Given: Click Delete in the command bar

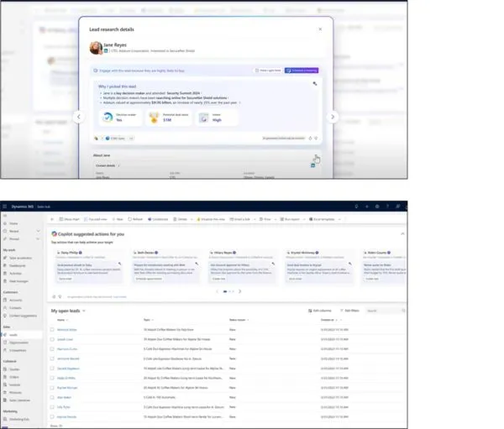Looking at the screenshot, I should 180,219.
